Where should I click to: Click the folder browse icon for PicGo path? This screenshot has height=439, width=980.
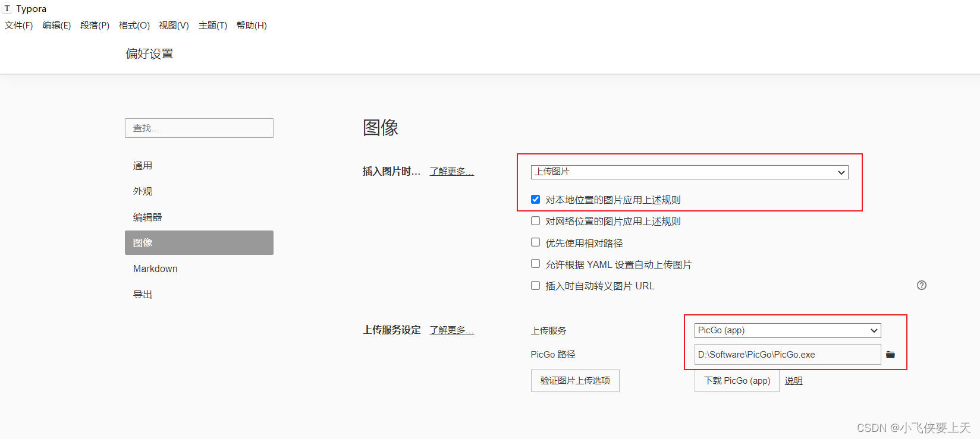890,355
